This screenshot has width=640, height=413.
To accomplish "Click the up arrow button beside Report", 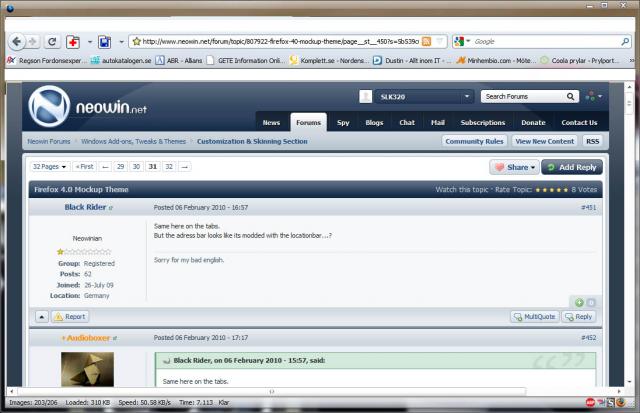I will 42,317.
